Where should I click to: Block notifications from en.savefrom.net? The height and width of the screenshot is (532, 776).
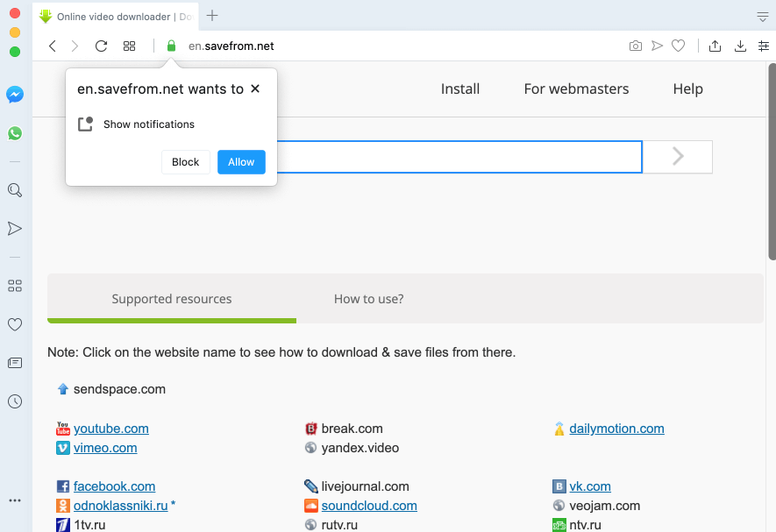pos(186,162)
